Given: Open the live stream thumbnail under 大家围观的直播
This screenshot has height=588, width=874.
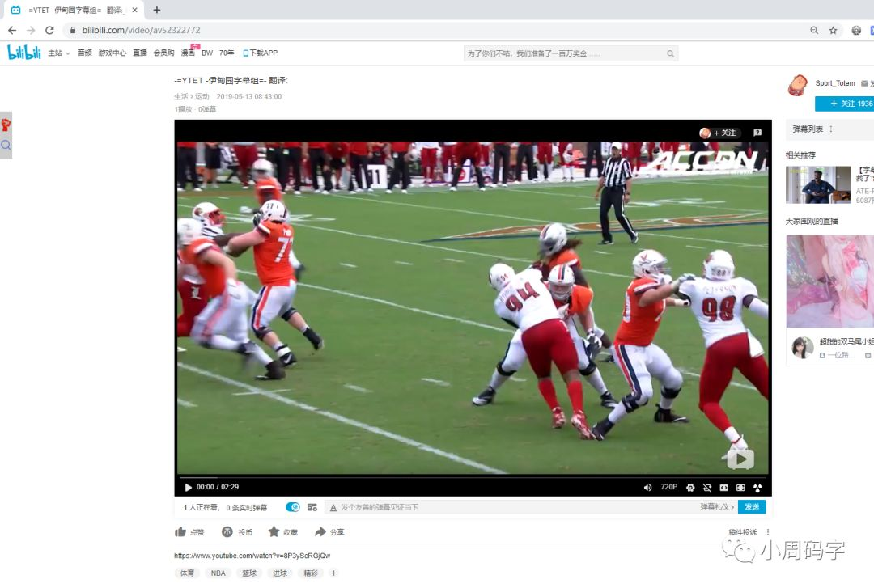Looking at the screenshot, I should tap(830, 281).
